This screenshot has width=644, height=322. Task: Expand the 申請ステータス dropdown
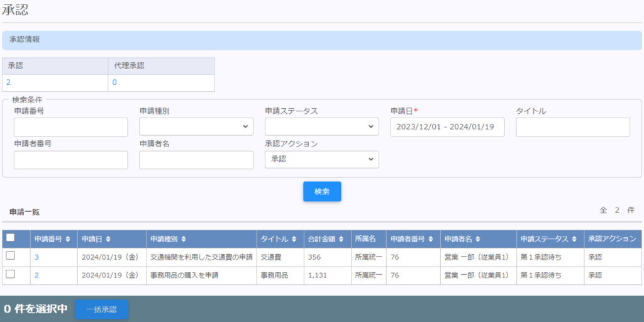[x=321, y=127]
